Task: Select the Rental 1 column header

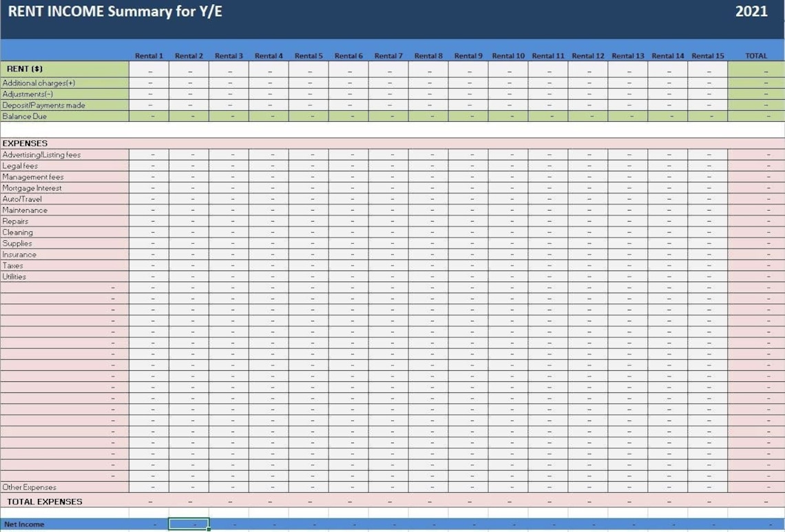Action: pyautogui.click(x=149, y=56)
